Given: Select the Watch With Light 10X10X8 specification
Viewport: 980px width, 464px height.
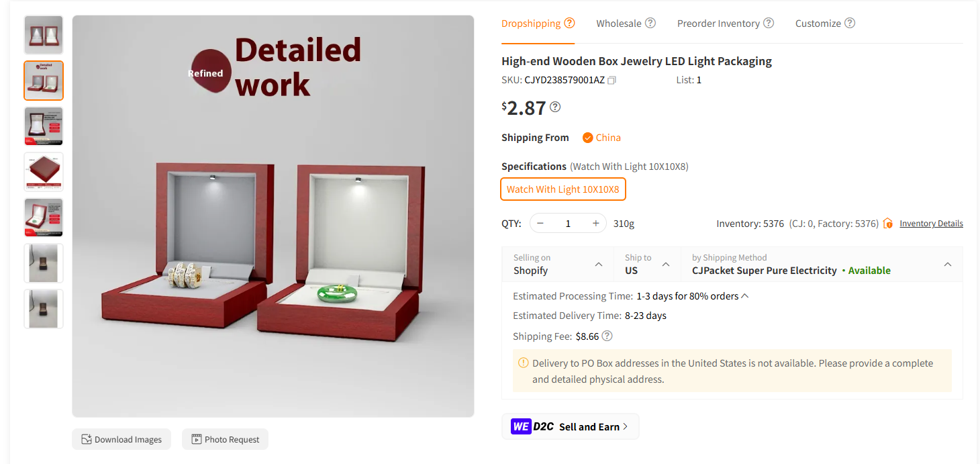Looking at the screenshot, I should (x=562, y=189).
